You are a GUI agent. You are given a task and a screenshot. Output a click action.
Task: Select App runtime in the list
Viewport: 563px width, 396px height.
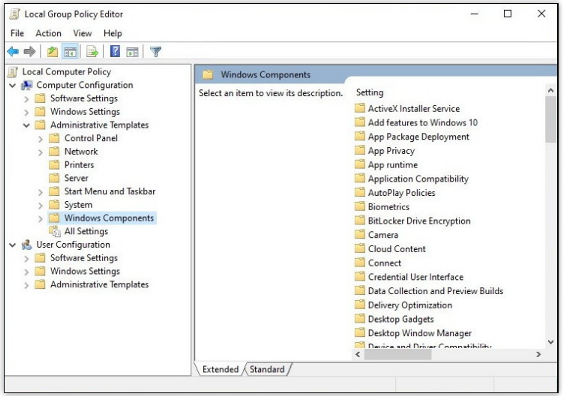[393, 164]
